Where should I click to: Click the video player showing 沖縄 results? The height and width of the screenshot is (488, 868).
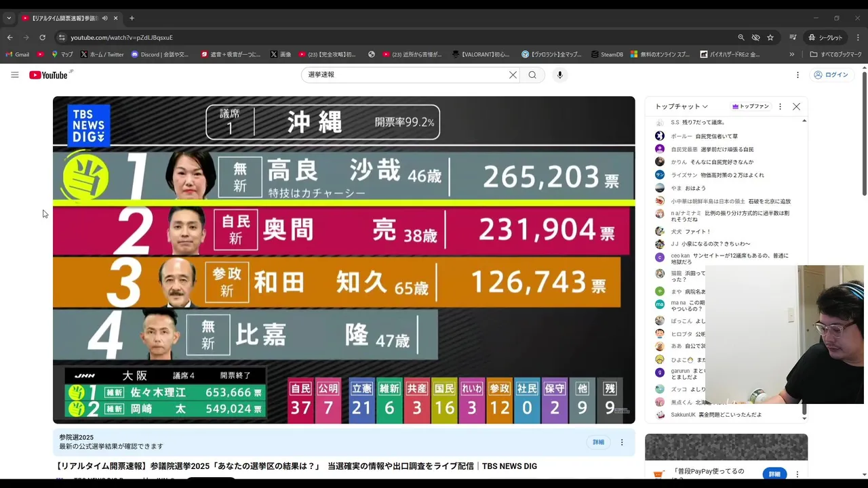[344, 260]
